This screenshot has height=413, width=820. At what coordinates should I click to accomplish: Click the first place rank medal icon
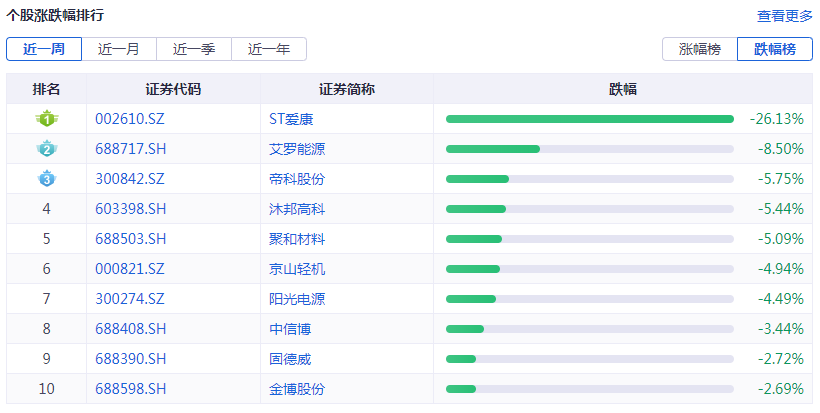pos(46,119)
